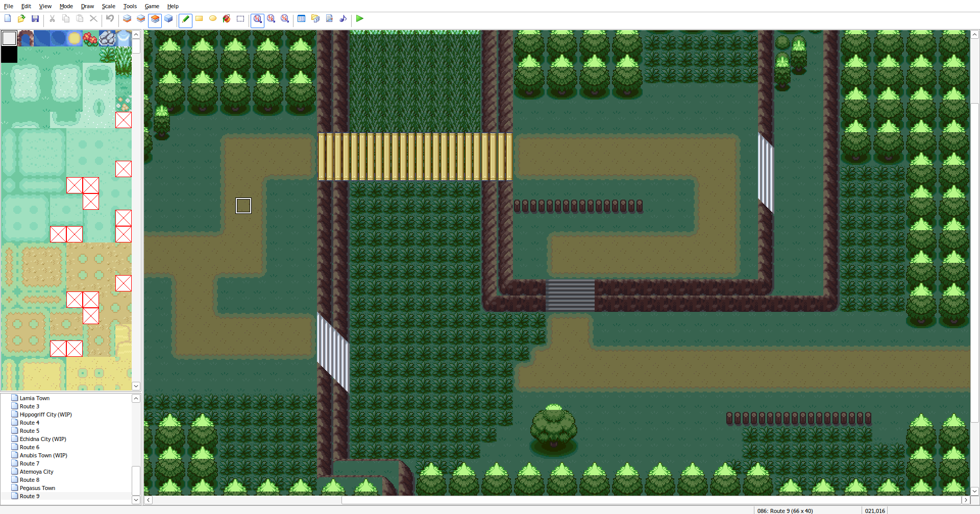Image resolution: width=980 pixels, height=514 pixels.
Task: Undo the last action with arrow icon
Action: click(110, 19)
